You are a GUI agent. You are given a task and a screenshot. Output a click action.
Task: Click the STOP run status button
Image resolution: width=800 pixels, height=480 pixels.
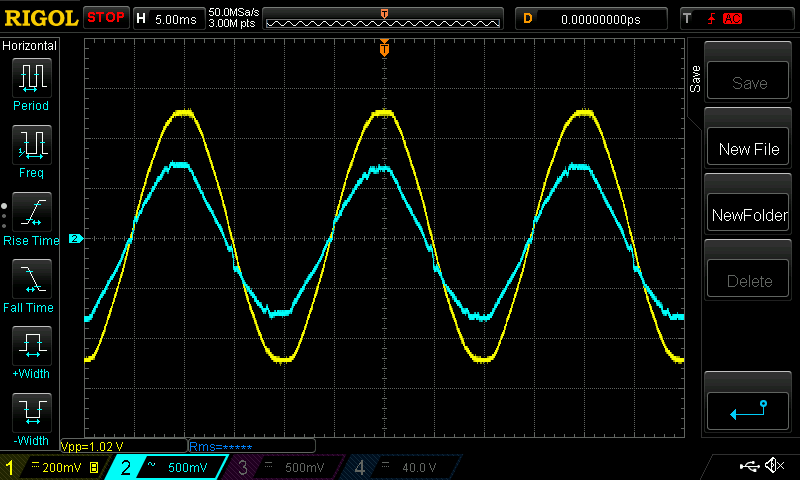coord(106,18)
